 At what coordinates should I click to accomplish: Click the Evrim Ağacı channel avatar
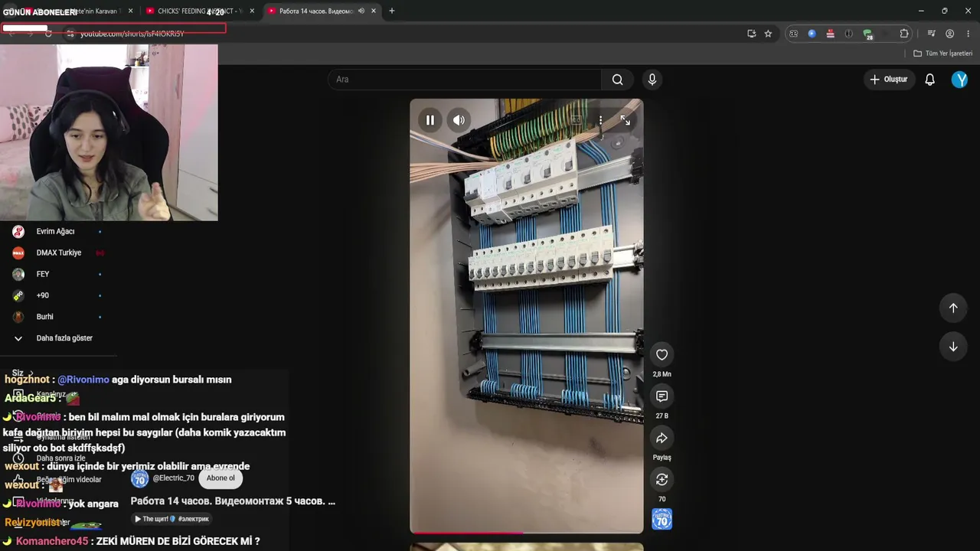pos(18,231)
